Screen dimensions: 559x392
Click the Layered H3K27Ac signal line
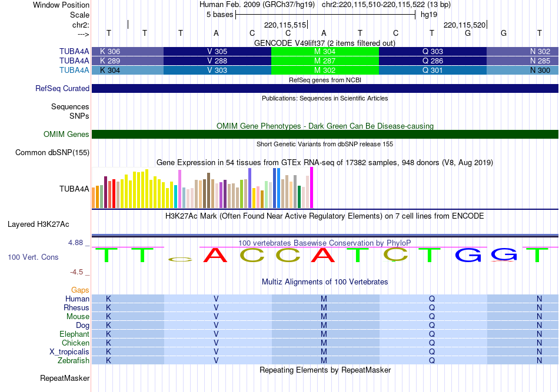coord(325,235)
